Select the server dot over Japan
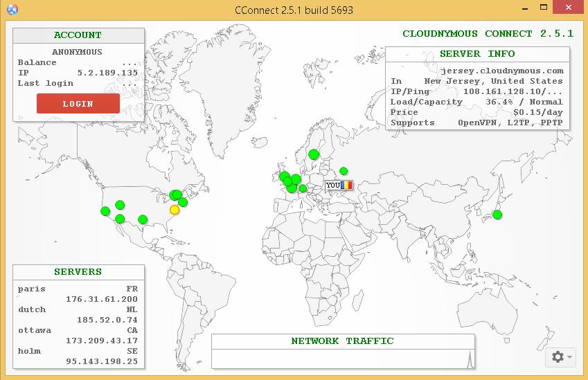 497,215
